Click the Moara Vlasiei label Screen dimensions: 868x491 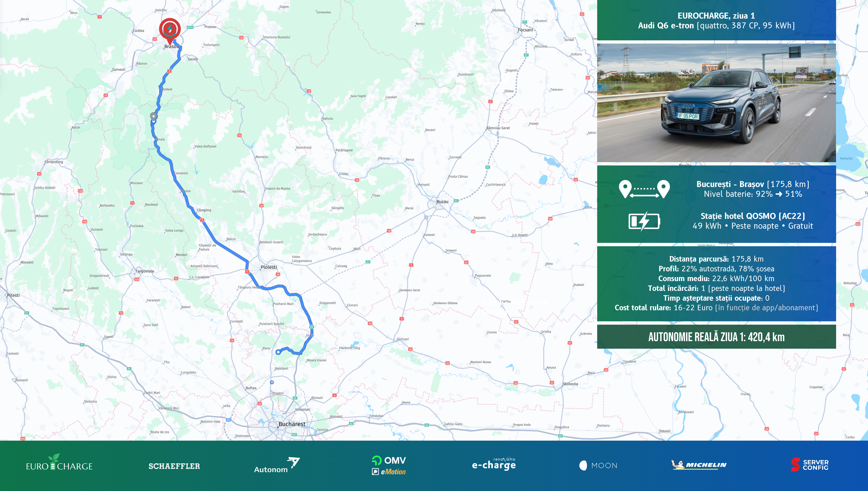pos(316,360)
